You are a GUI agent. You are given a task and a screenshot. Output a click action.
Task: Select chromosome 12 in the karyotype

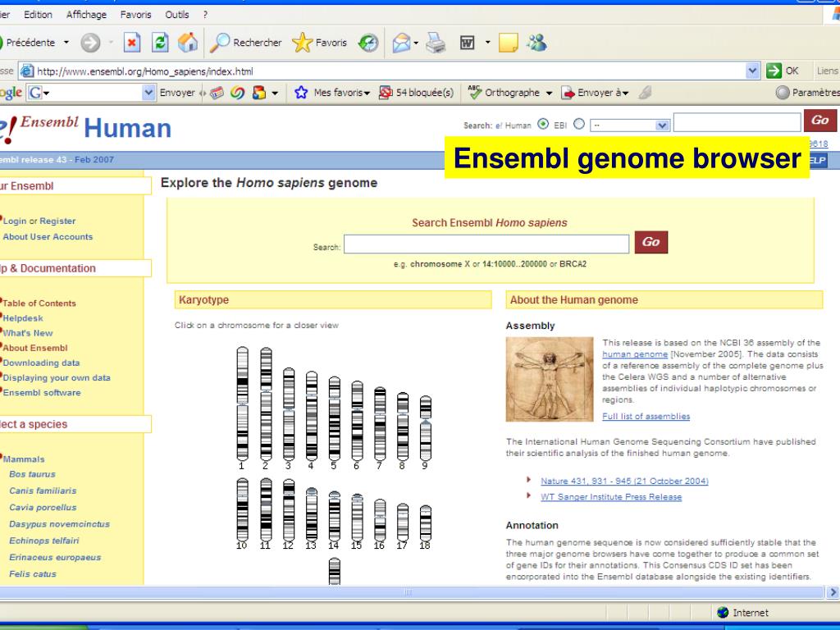(x=288, y=509)
